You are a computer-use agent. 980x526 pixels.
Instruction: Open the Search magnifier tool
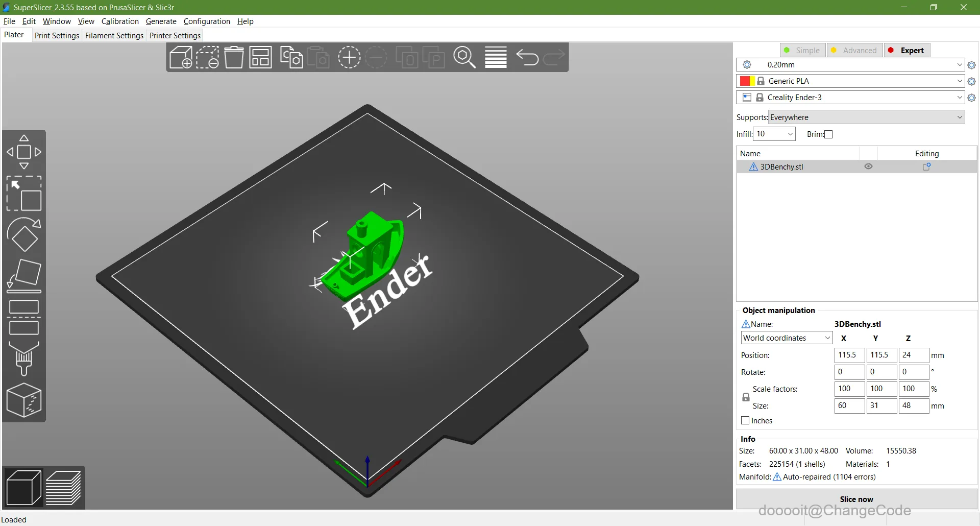[464, 57]
